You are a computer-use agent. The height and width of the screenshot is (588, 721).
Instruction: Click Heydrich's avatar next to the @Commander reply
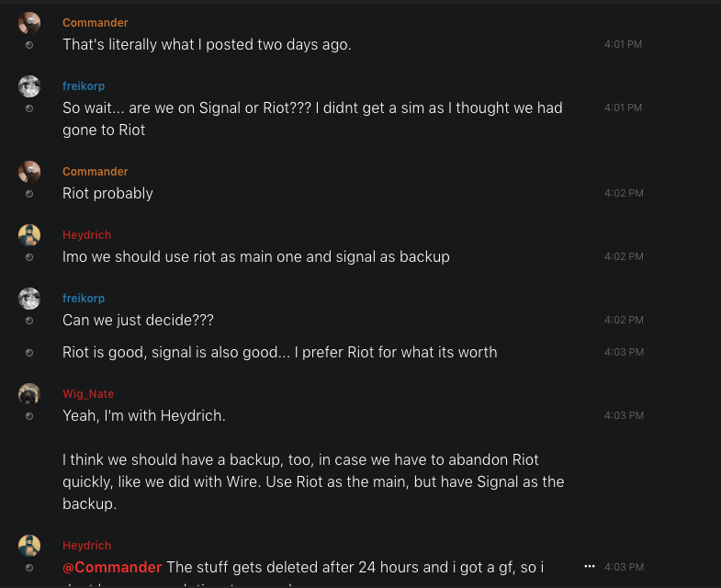tap(29, 546)
